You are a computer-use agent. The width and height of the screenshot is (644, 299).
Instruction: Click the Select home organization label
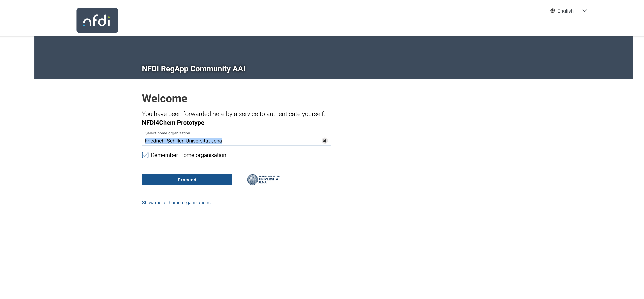tap(167, 133)
